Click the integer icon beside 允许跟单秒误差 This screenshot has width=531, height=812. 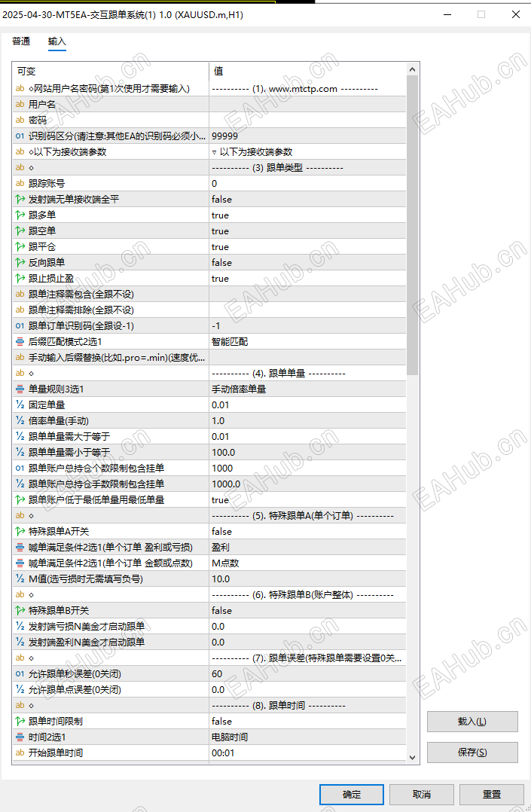point(20,673)
